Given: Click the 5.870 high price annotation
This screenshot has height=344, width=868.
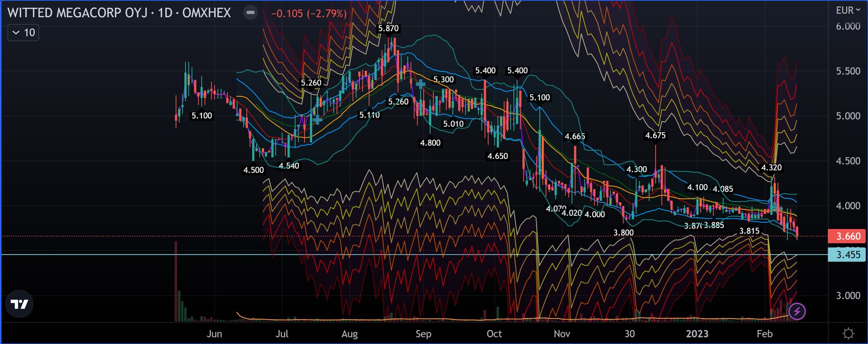Looking at the screenshot, I should pyautogui.click(x=388, y=29).
